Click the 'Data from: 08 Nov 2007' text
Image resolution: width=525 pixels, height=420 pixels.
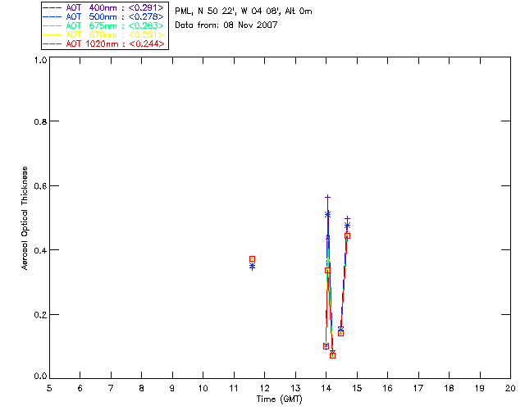[226, 25]
